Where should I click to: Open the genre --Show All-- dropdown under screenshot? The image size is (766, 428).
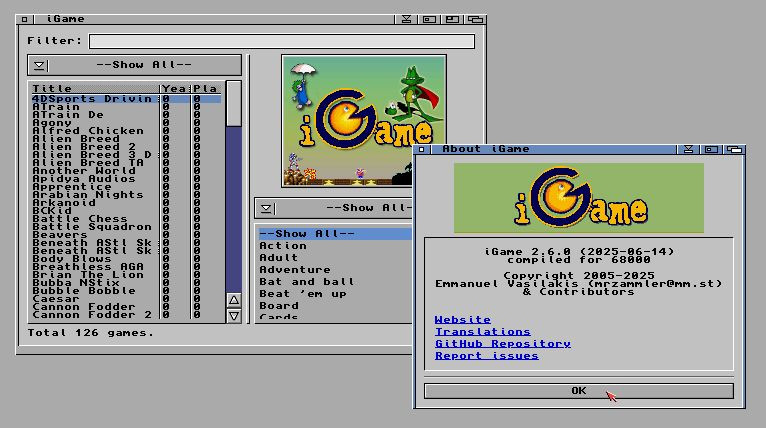(x=334, y=208)
